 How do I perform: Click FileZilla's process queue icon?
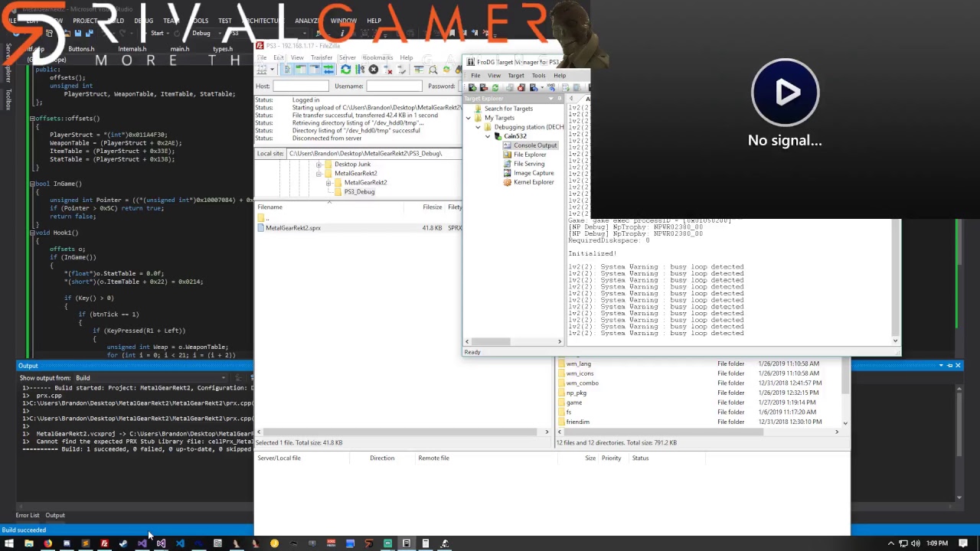tap(359, 70)
